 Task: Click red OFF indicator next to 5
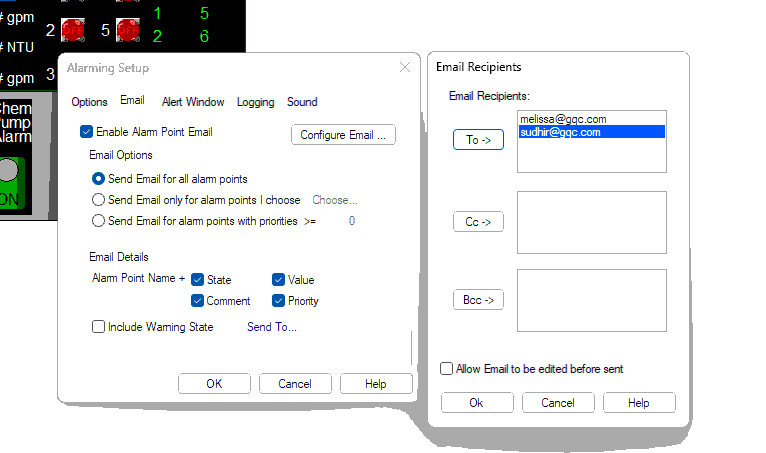tap(128, 30)
